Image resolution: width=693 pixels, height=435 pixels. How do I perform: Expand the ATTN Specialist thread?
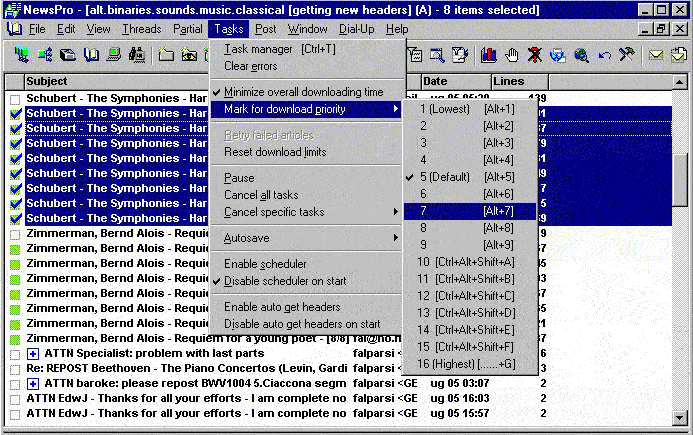[x=33, y=354]
